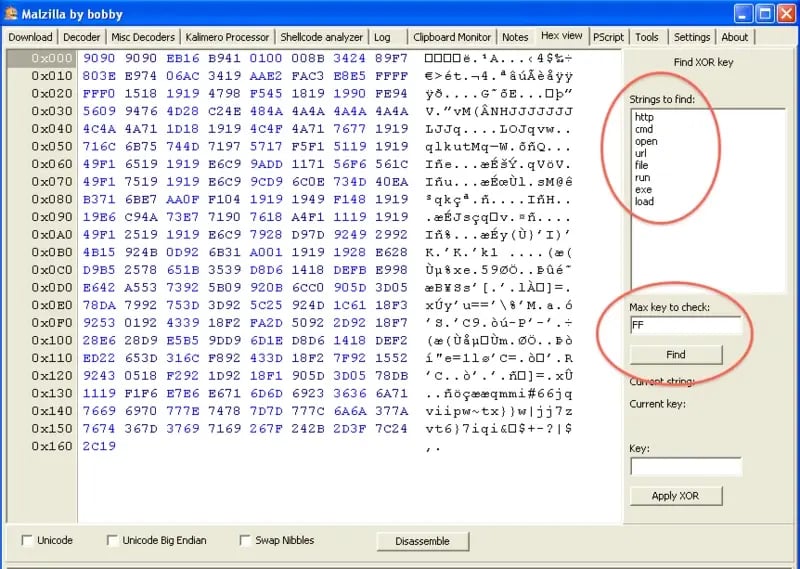The height and width of the screenshot is (569, 800).
Task: Click inside the Strings to find list box
Action: 708,200
